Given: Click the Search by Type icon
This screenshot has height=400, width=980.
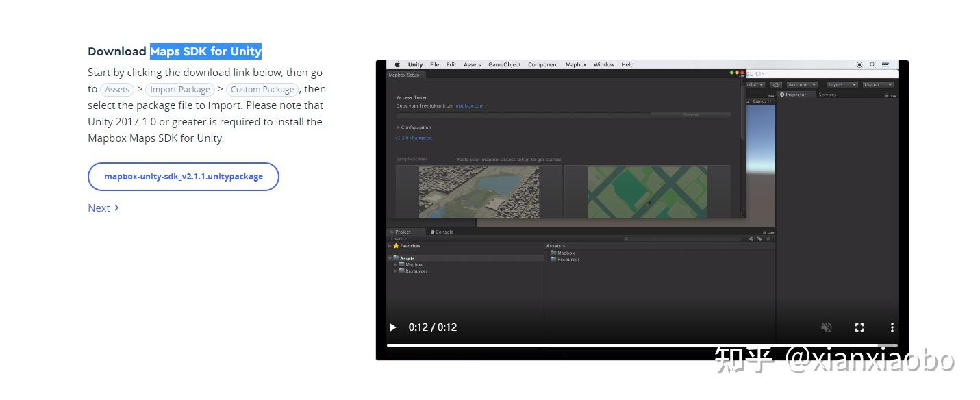Looking at the screenshot, I should click(x=751, y=239).
